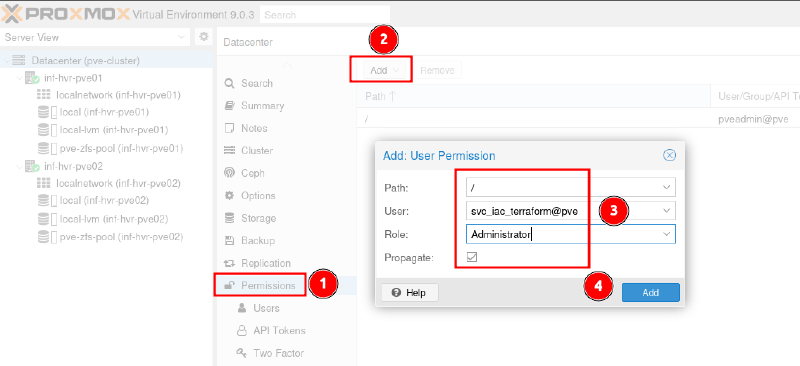Select pve-zfs-pool (inf-hvr-pve02) text
Viewport: 800px width, 366px height.
coord(121,237)
